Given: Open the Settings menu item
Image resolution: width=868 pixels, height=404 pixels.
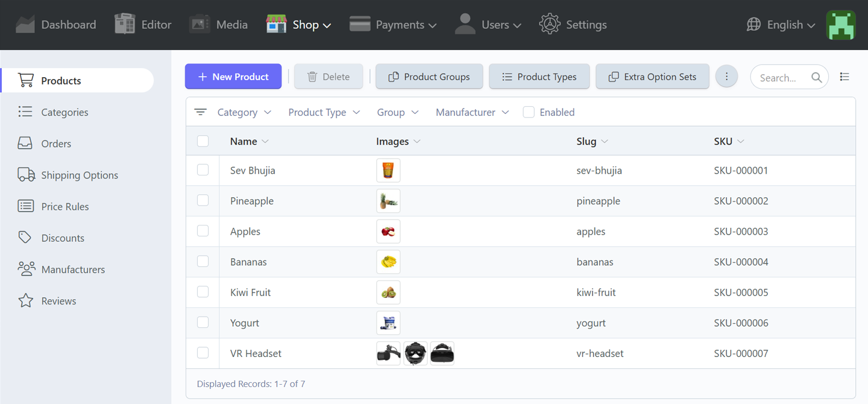Looking at the screenshot, I should tap(573, 24).
